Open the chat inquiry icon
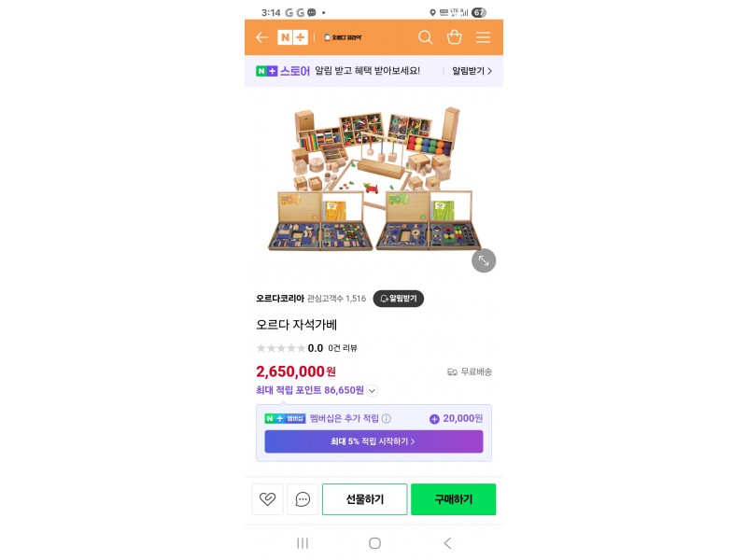Screen dimensions: 747x560 click(303, 499)
